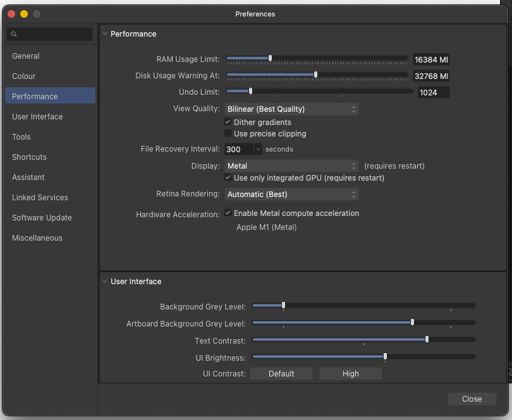Image resolution: width=512 pixels, height=420 pixels.
Task: Collapse the Performance section
Action: (104, 33)
